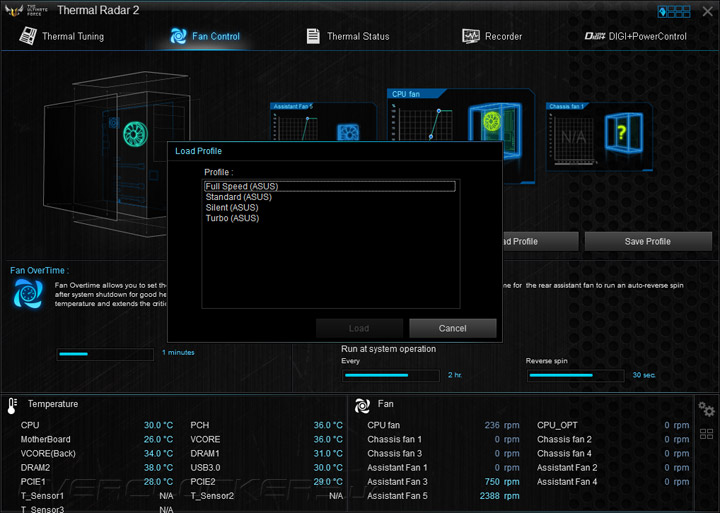Click the DRAM2 38.0 °C reading
The width and height of the screenshot is (720, 513).
tap(158, 468)
